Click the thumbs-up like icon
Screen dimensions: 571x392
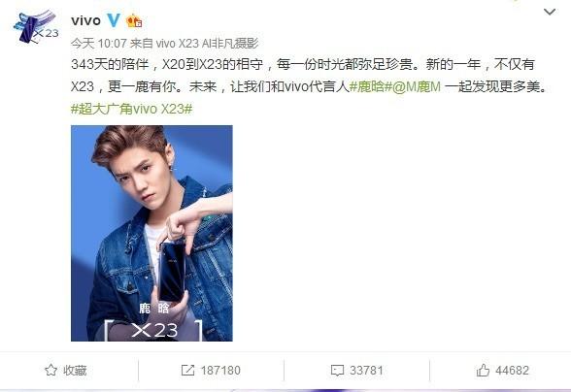483,371
